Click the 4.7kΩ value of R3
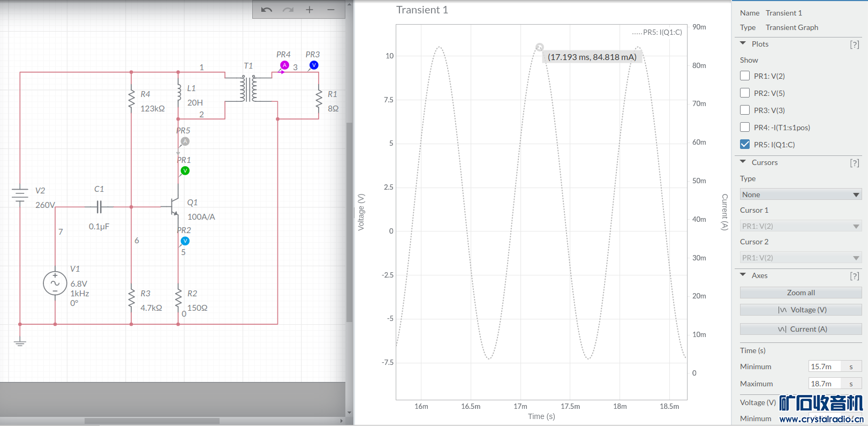This screenshot has height=426, width=868. coord(151,308)
